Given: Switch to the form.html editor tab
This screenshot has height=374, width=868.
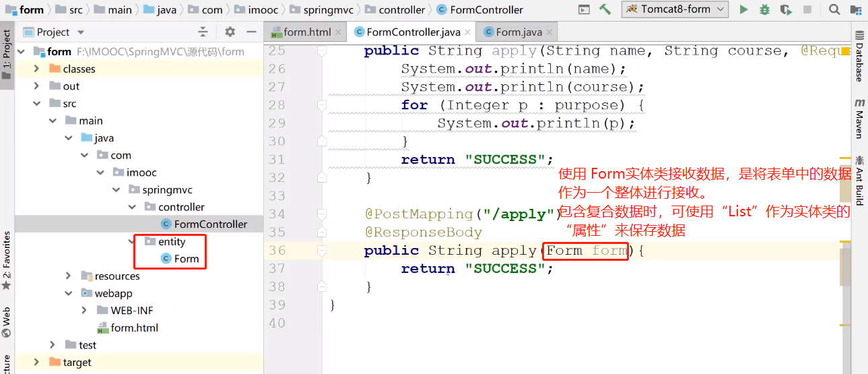Looking at the screenshot, I should click(x=302, y=32).
